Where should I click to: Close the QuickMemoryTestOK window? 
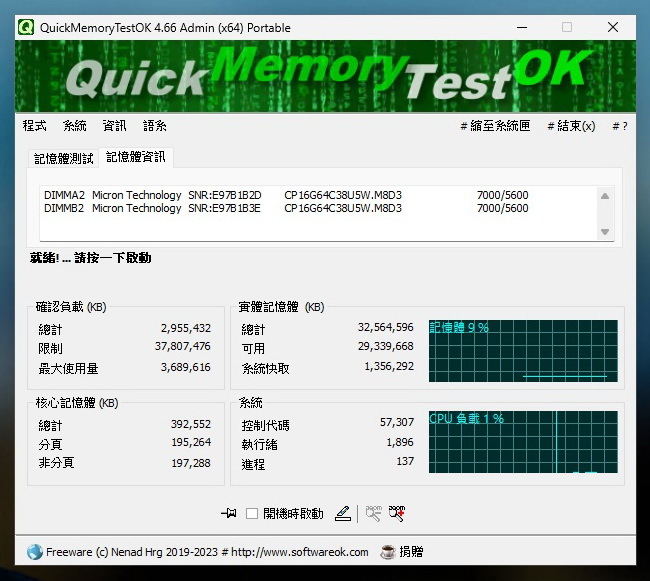coord(613,27)
